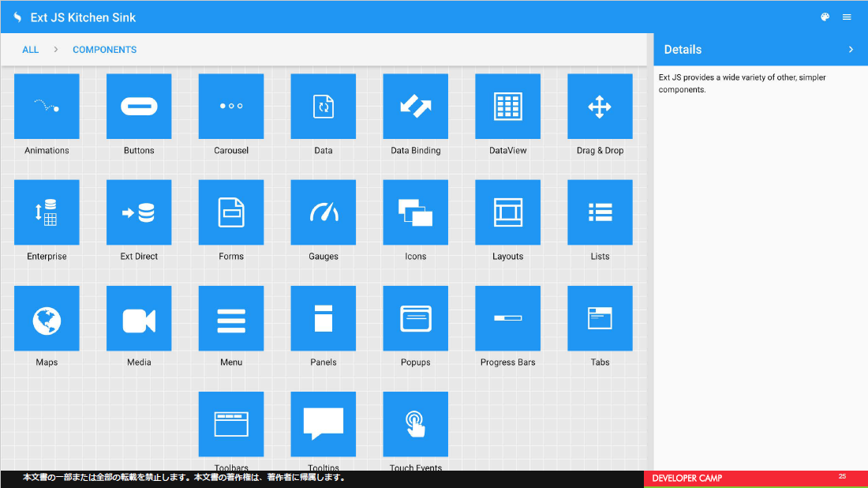Open the Data Binding tile

click(x=415, y=107)
